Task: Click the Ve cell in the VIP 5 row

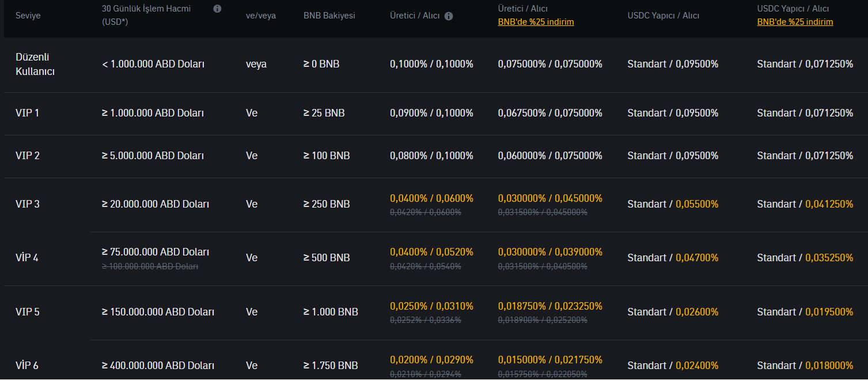Action: 252,312
